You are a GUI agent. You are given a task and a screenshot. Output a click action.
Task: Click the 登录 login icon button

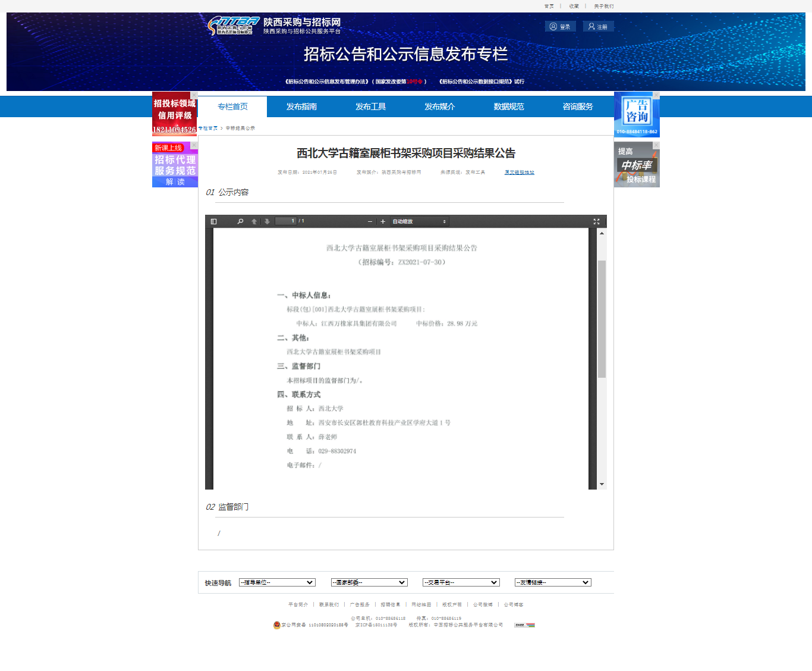560,27
